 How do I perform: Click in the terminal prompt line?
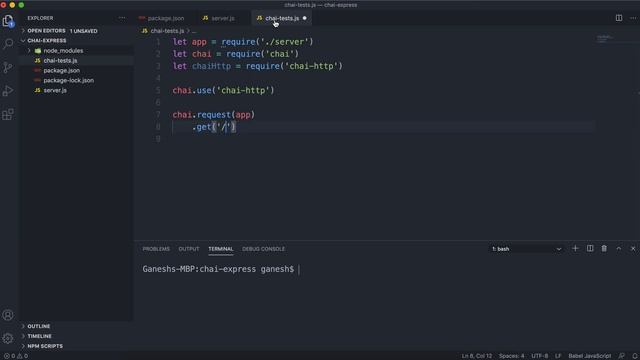(221, 269)
